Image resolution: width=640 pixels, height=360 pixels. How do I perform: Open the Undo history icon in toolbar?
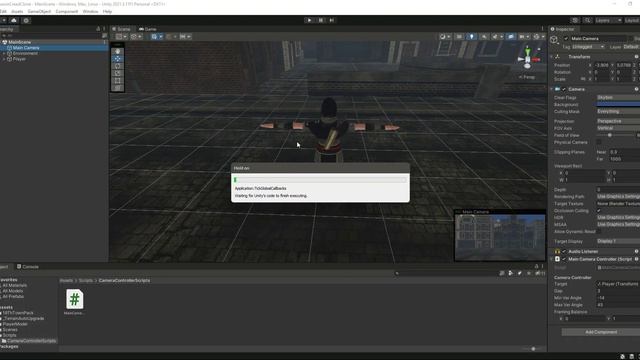click(575, 20)
